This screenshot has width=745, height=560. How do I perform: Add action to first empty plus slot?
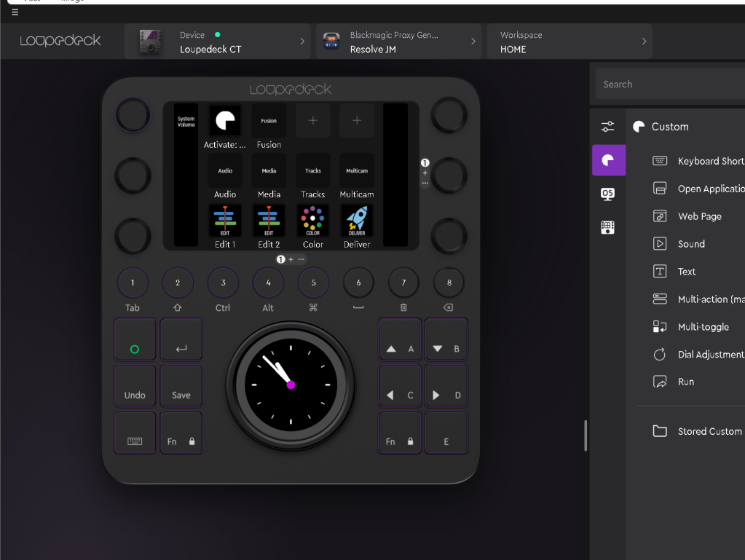312,121
